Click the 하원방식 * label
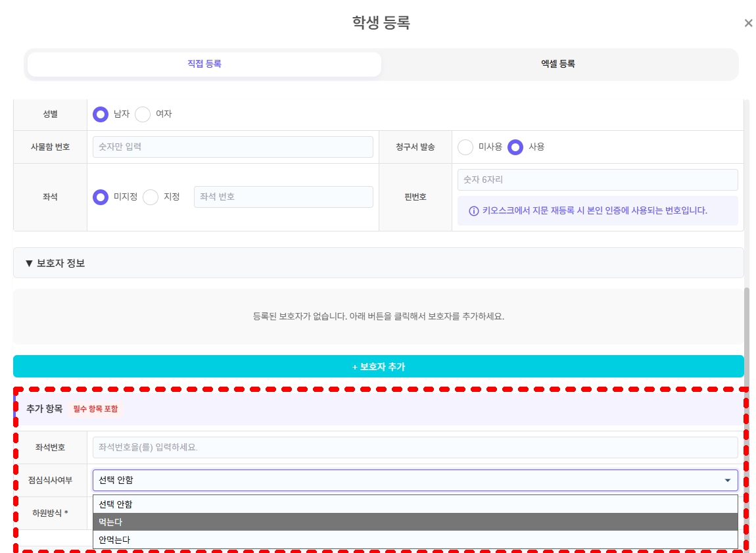This screenshot has width=756, height=553. tap(50, 513)
